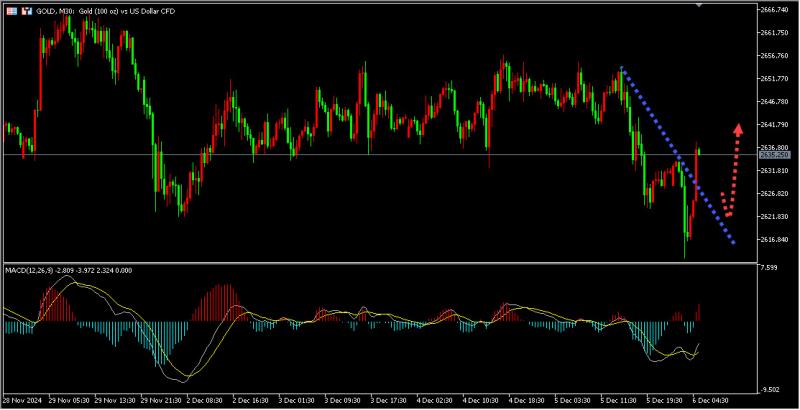This screenshot has height=410, width=800.
Task: Click the gray chart shift triangle marker
Action: pos(699,5)
